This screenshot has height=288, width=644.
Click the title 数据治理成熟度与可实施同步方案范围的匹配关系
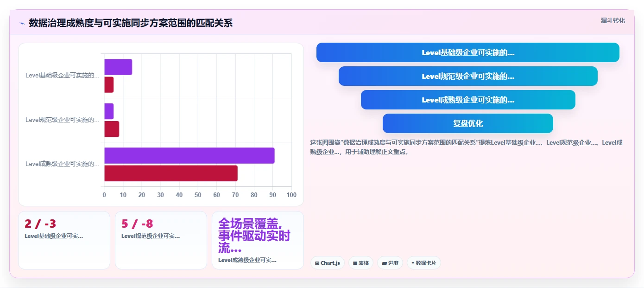131,23
